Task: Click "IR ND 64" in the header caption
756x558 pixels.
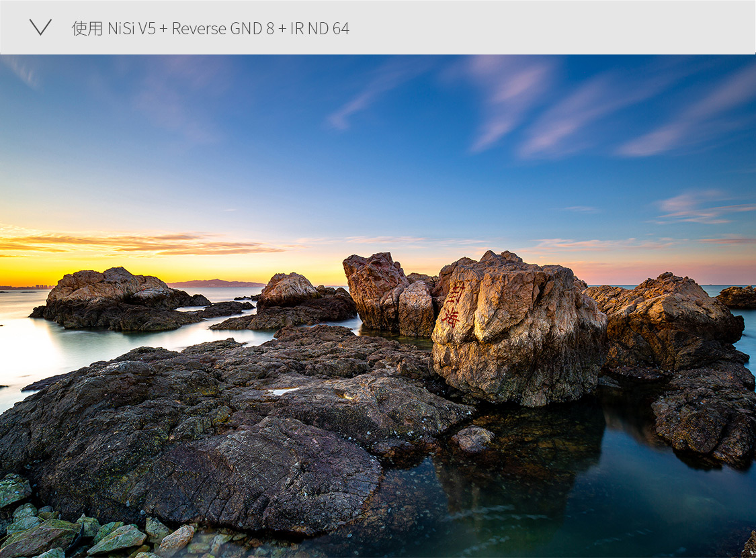Action: pos(319,28)
